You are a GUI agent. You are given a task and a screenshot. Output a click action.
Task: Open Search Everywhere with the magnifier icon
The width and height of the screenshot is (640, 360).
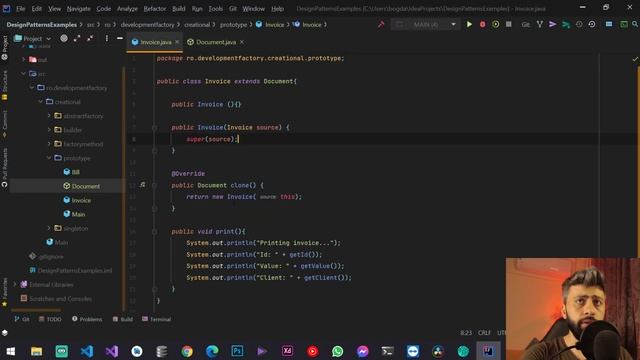636,24
